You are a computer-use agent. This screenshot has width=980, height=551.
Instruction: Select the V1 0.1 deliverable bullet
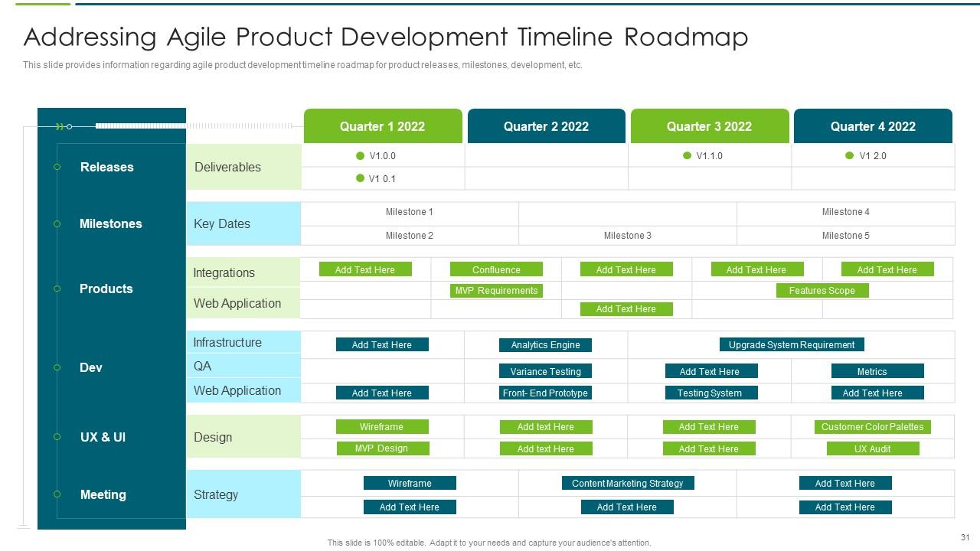click(x=358, y=179)
